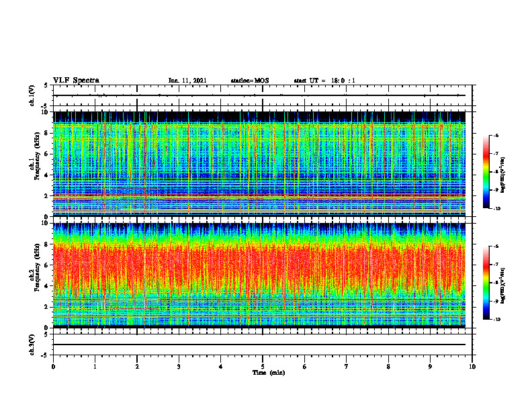Image resolution: width=532 pixels, height=411 pixels.
Task: Click the "station=MOS" header label
Action: point(250,81)
